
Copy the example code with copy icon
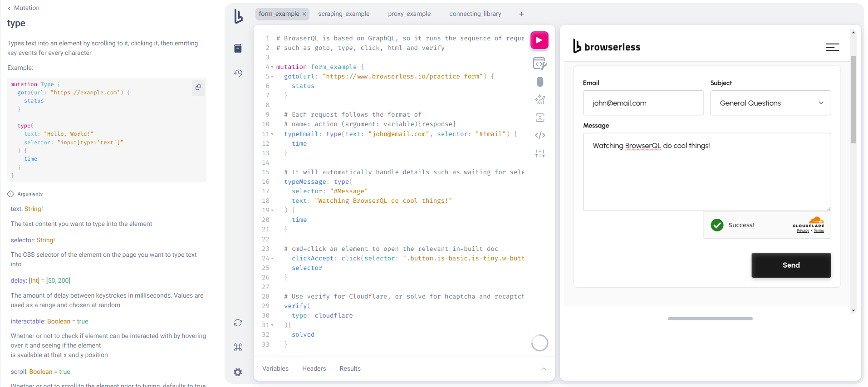click(198, 87)
